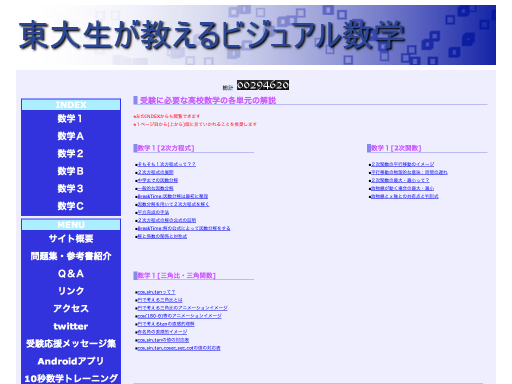Open 問題集・参考書紹介 from the MENU
Screen dimensions: 512x384
point(71,256)
